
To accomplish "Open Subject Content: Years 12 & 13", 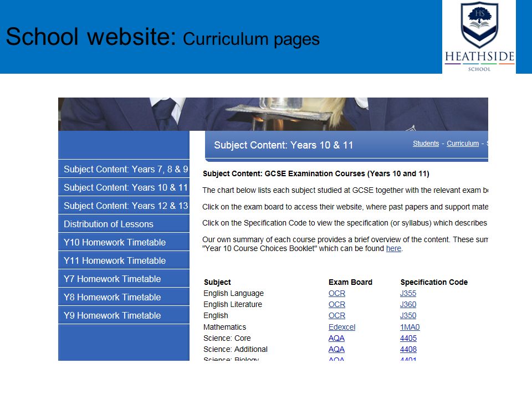I will click(x=124, y=206).
